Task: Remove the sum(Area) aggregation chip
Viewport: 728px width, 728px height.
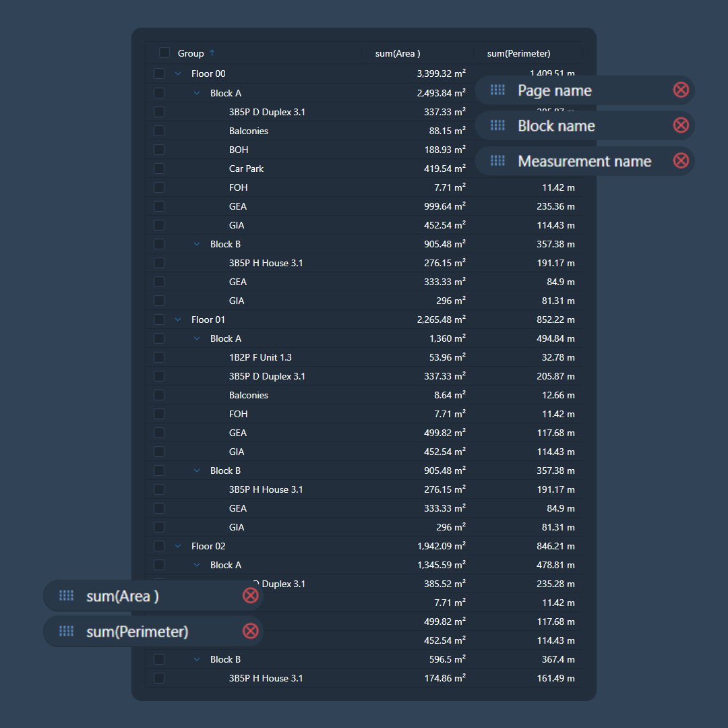Action: tap(251, 595)
